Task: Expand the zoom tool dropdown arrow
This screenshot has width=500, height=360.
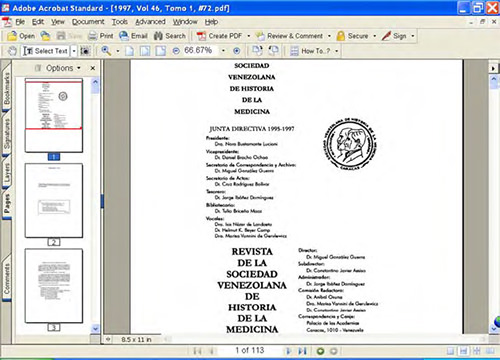Action: [x=118, y=51]
